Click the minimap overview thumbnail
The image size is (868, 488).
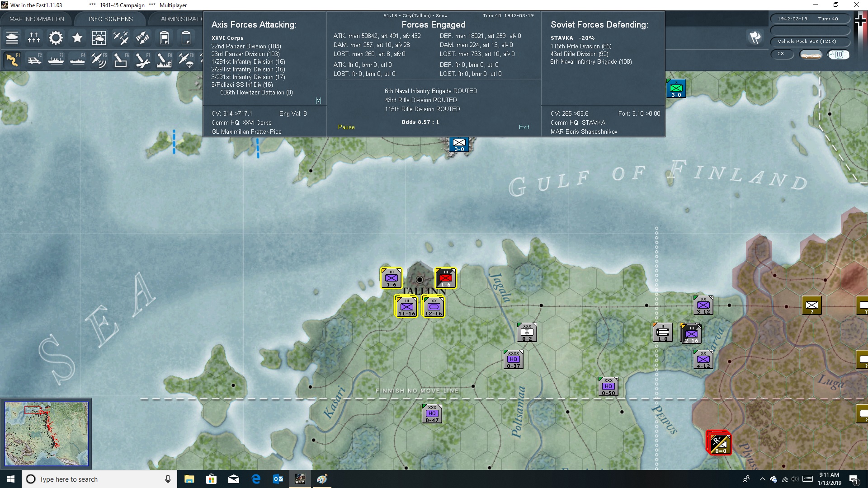[46, 434]
